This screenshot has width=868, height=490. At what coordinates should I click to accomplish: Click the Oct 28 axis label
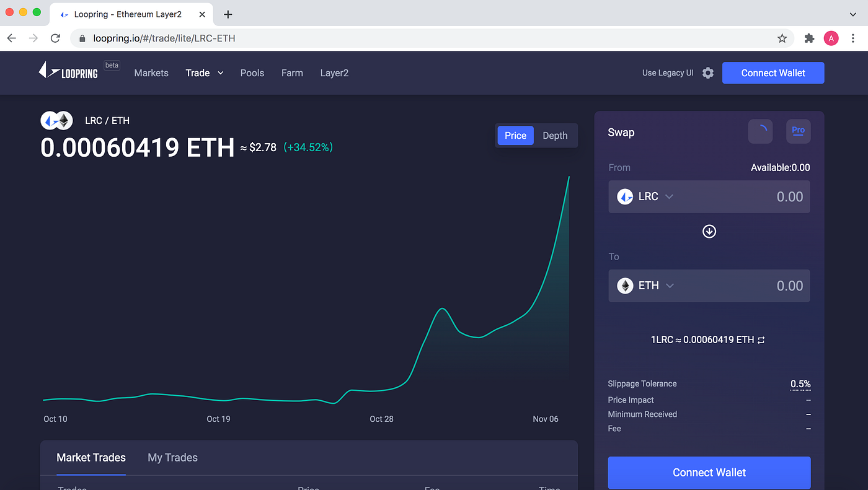click(x=381, y=419)
